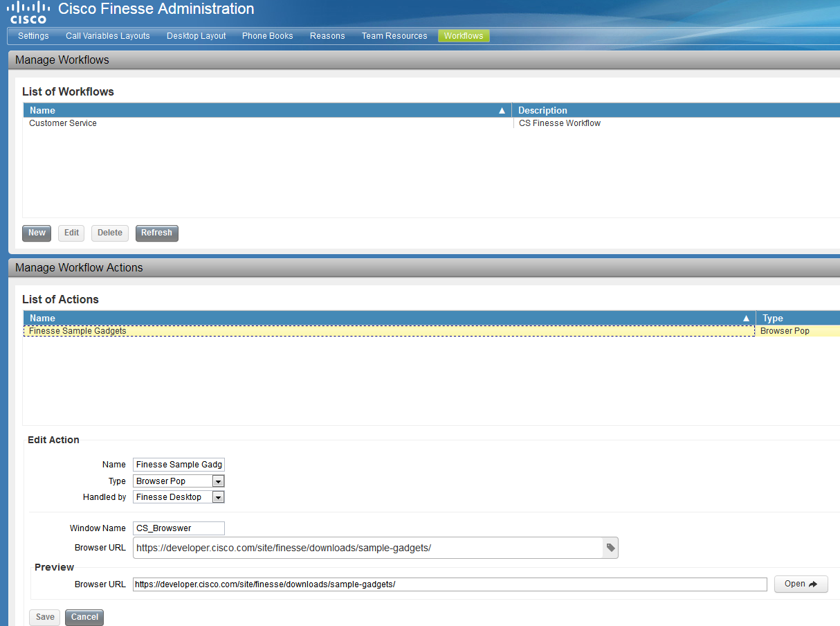The height and width of the screenshot is (626, 840).
Task: Click the action Name input field
Action: (179, 465)
